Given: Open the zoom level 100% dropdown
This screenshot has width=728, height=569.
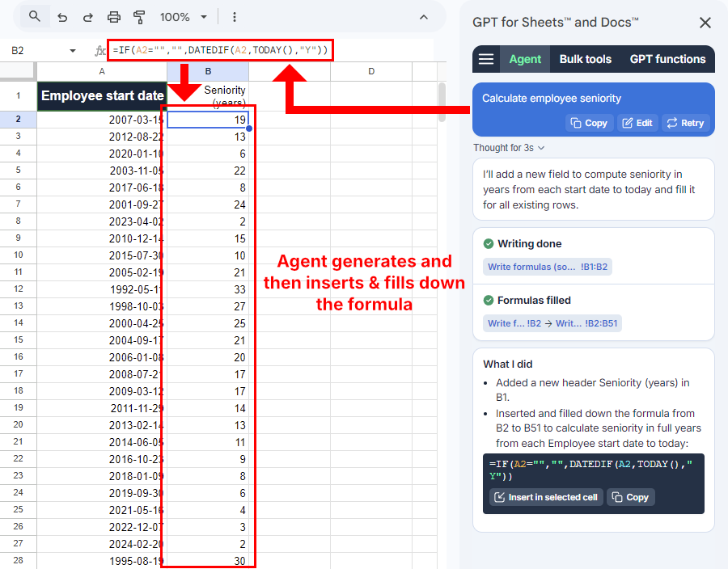Looking at the screenshot, I should tap(181, 16).
